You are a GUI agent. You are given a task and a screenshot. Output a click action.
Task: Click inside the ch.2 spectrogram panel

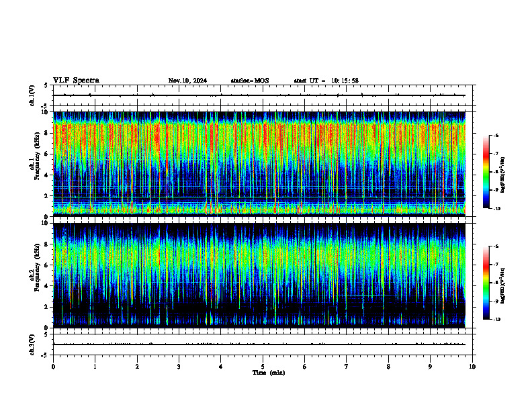(259, 275)
